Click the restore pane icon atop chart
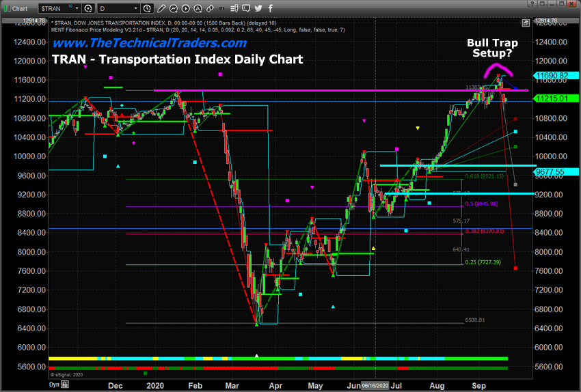Viewport: 581px width, 392px height. (526, 23)
